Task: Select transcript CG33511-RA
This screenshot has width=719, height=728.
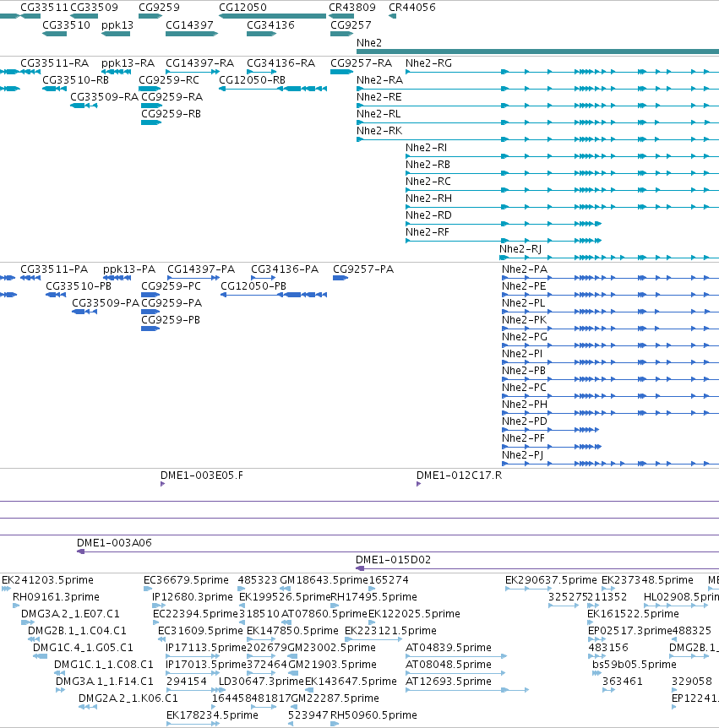Action: pyautogui.click(x=55, y=63)
